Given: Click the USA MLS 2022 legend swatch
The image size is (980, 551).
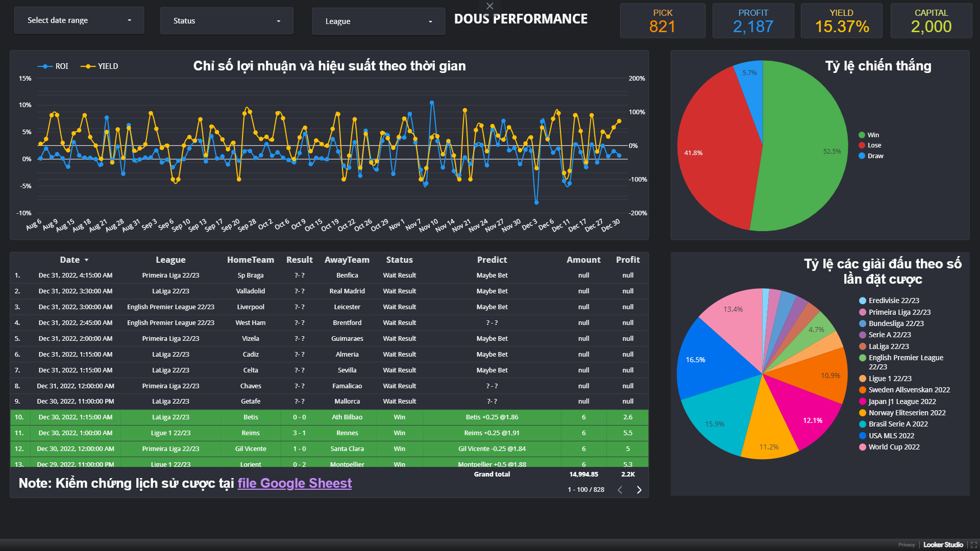Looking at the screenshot, I should click(x=863, y=436).
